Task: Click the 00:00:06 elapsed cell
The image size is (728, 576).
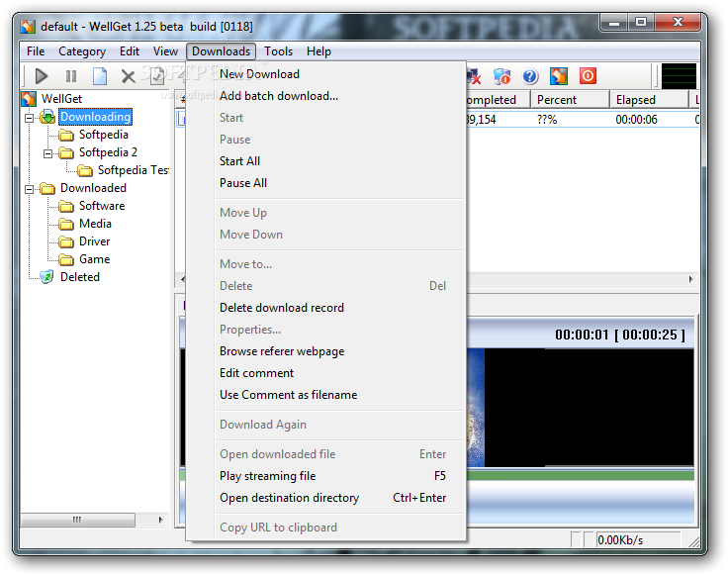Action: 636,120
